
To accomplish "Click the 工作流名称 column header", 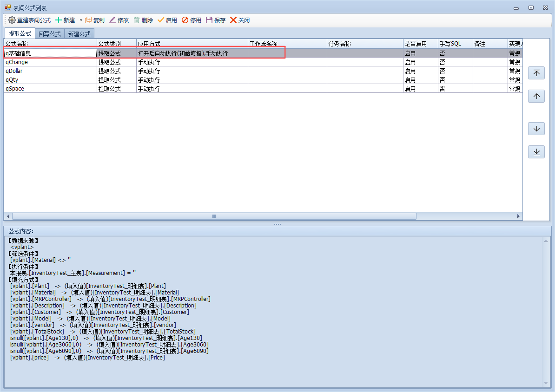I will coord(287,44).
